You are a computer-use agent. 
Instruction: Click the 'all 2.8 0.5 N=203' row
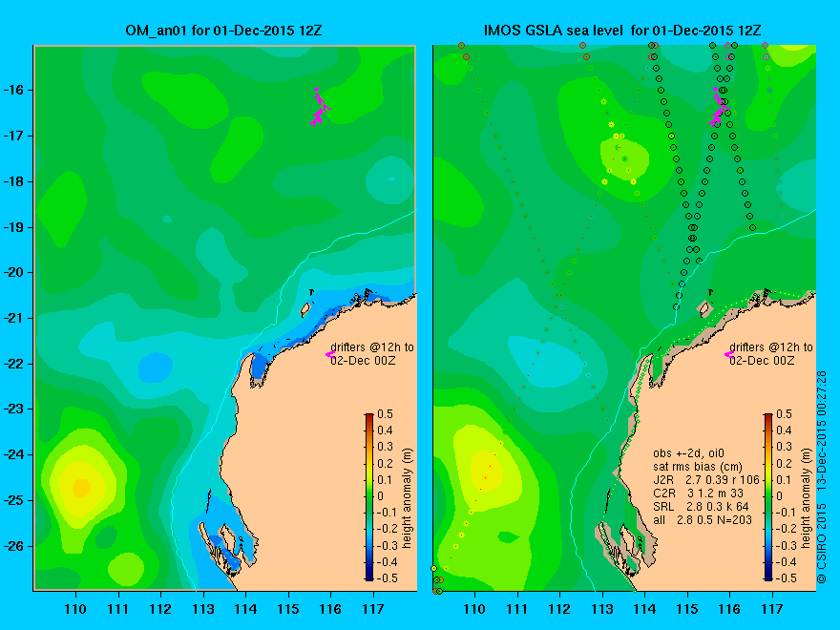pyautogui.click(x=703, y=519)
